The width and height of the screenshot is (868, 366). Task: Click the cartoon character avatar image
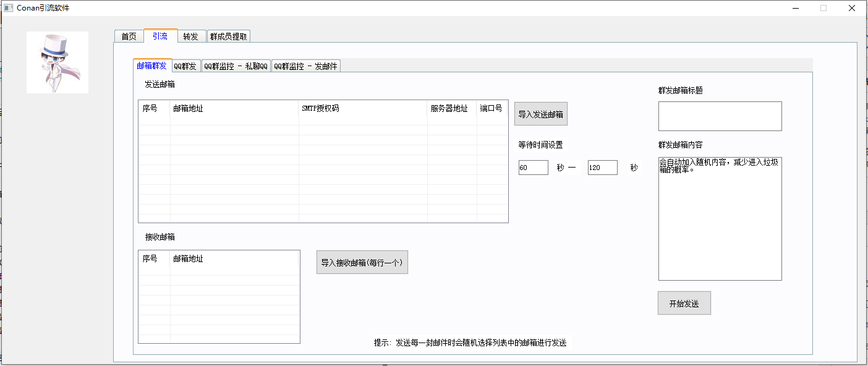[57, 62]
